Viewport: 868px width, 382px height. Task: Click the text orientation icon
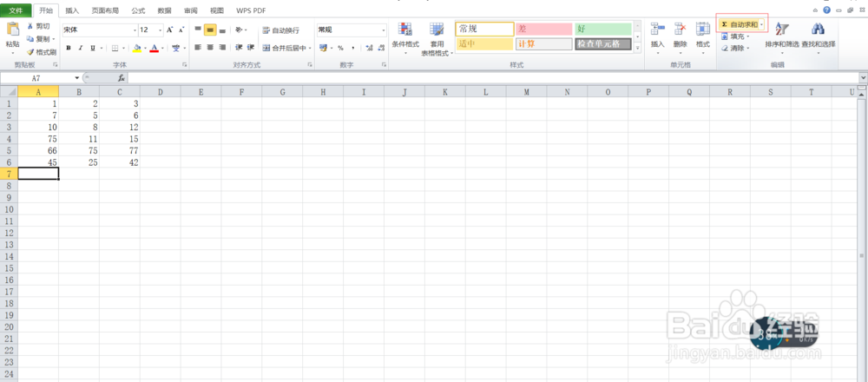pyautogui.click(x=240, y=30)
